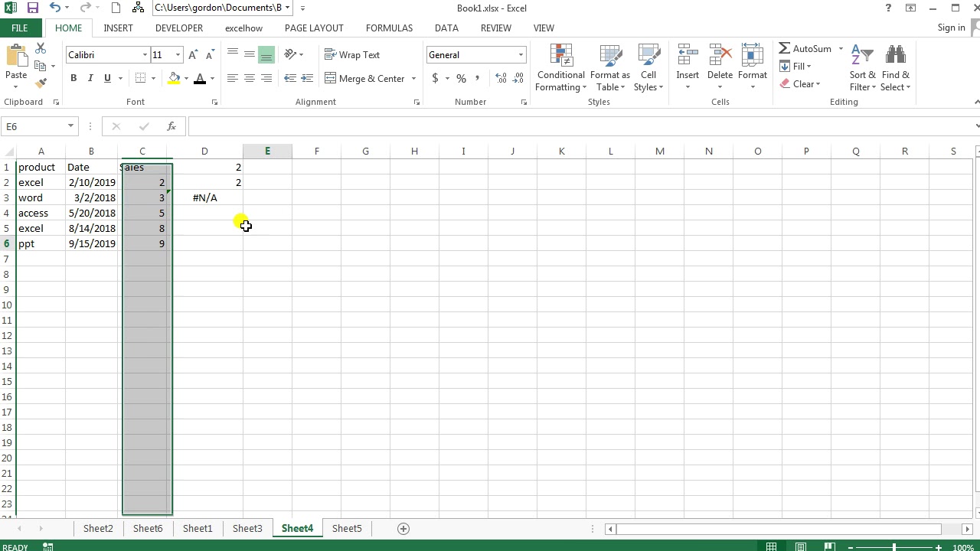Open the Name Box dropdown arrow
The height and width of the screenshot is (551, 980).
(70, 126)
